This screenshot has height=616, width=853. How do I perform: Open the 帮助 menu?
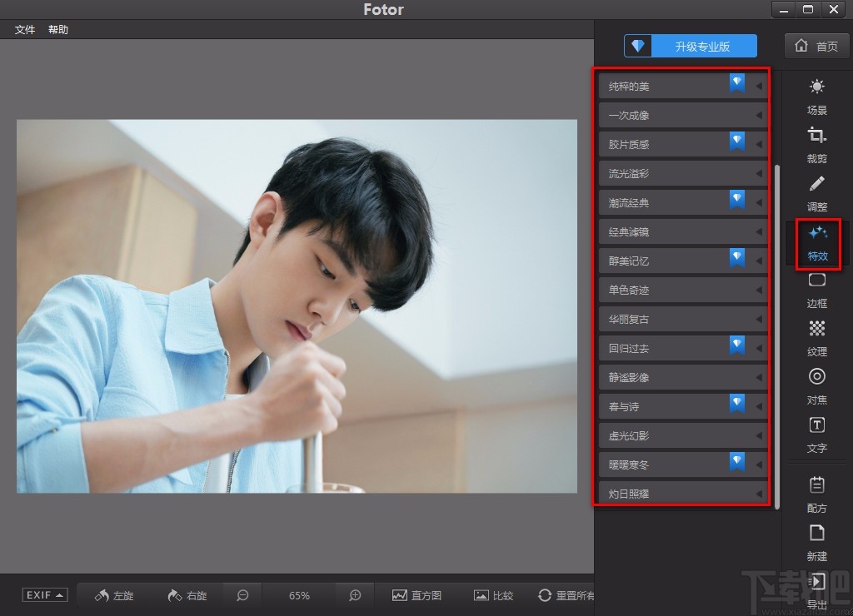click(58, 29)
